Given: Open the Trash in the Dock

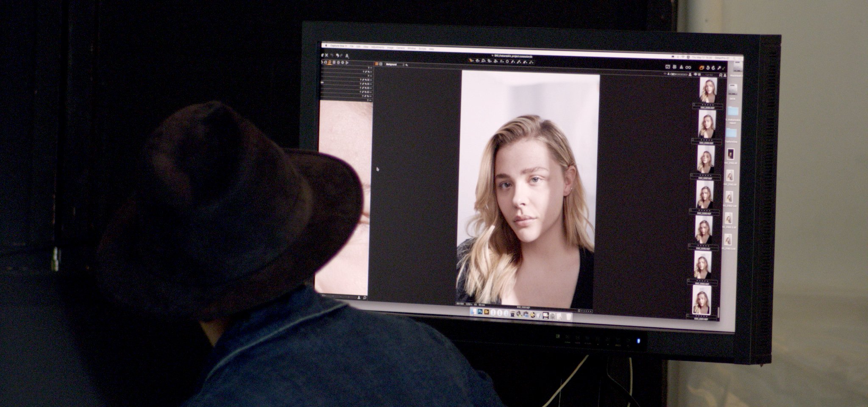Looking at the screenshot, I should click(568, 316).
